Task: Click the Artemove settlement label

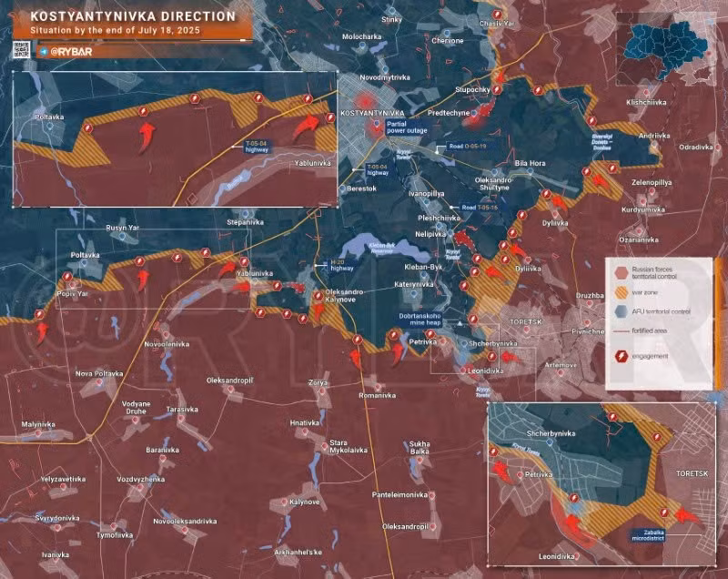Action: tap(561, 365)
